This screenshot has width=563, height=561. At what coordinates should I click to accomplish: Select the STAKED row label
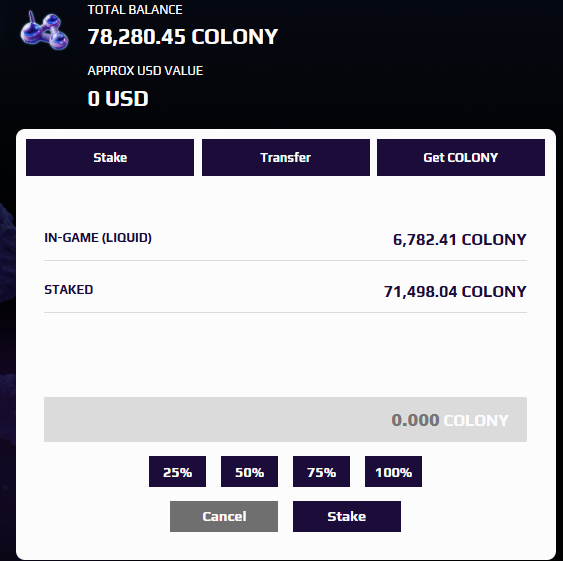click(69, 289)
